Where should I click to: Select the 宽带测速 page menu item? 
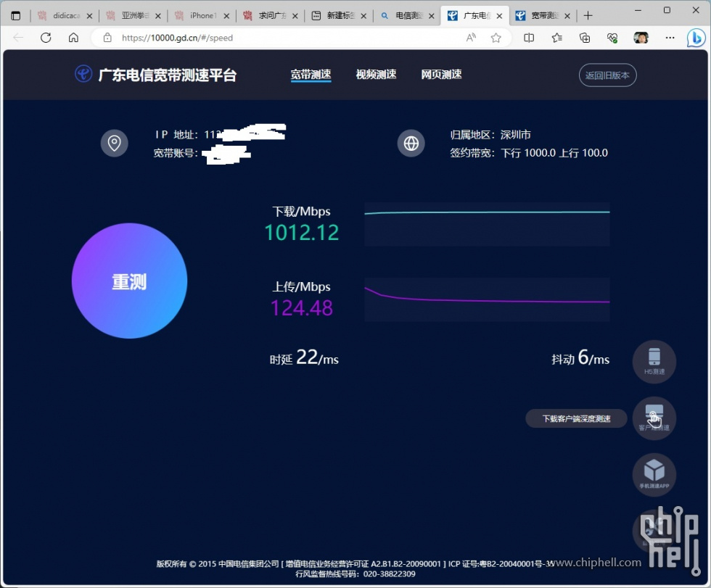311,75
